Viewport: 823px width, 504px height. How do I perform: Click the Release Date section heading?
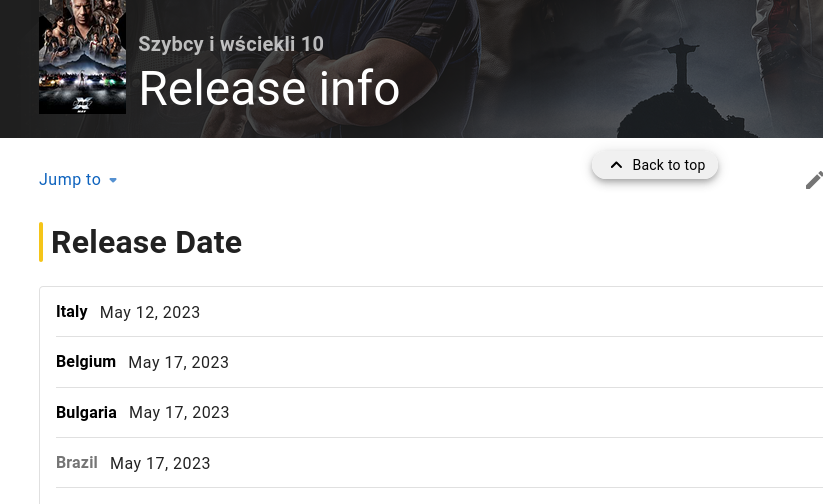[146, 242]
